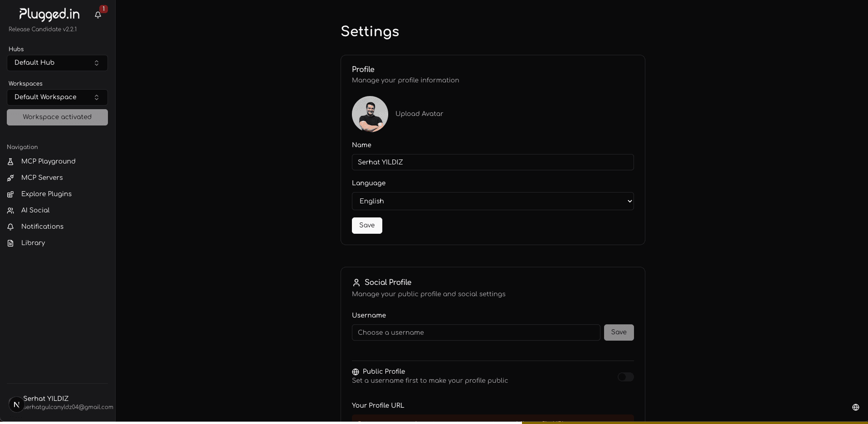Click the Your Profile URL label

378,405
